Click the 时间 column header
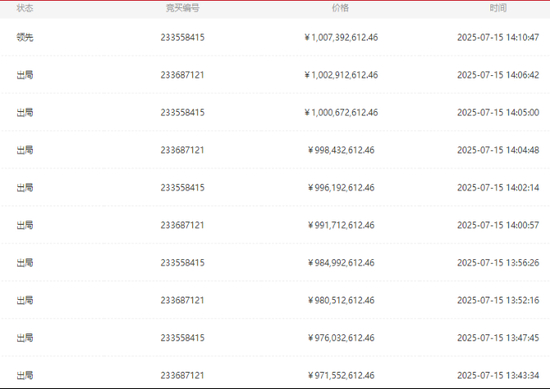The height and width of the screenshot is (389, 550). [x=498, y=8]
